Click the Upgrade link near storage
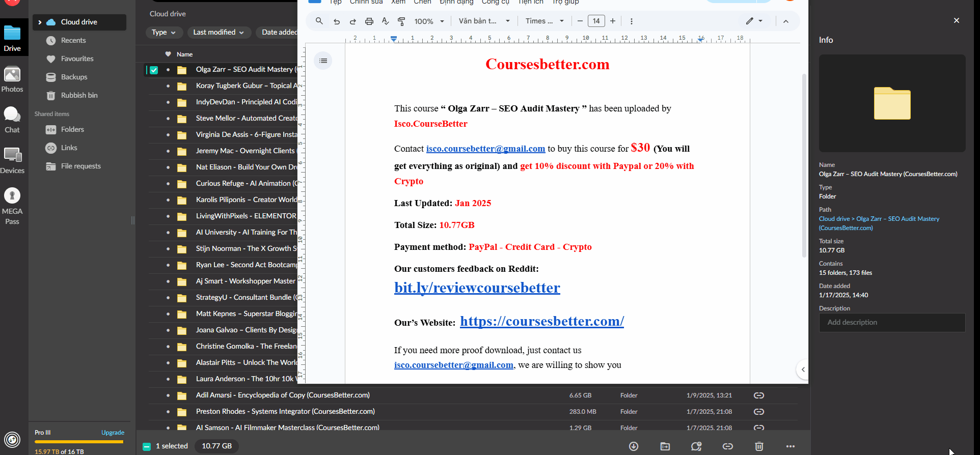 (x=113, y=433)
